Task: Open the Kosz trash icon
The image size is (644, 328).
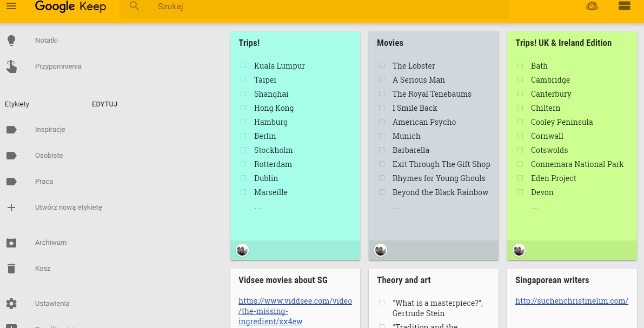Action: click(x=11, y=269)
